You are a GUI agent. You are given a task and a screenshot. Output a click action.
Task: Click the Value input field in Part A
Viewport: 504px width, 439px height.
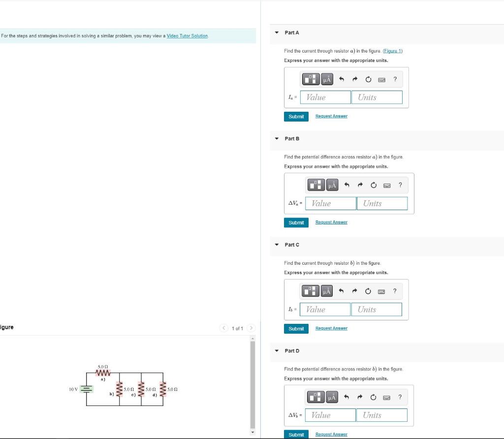tap(325, 97)
